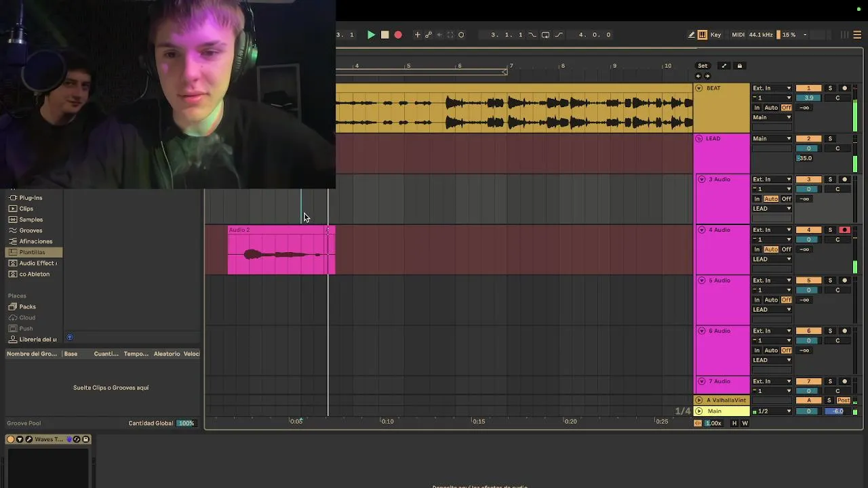Screen dimensions: 868x488
Task: Solo the 5 Audio track
Action: click(830, 280)
